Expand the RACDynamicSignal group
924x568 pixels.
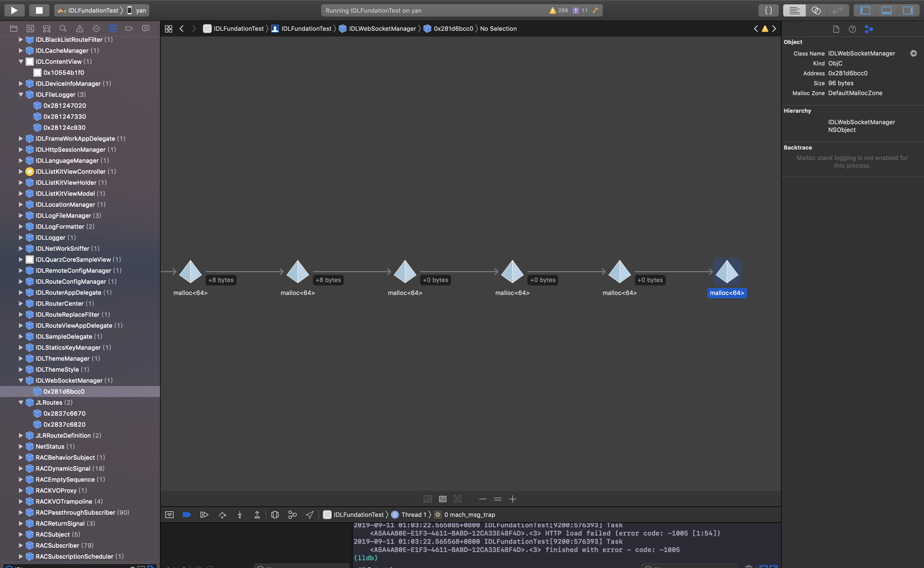point(21,468)
